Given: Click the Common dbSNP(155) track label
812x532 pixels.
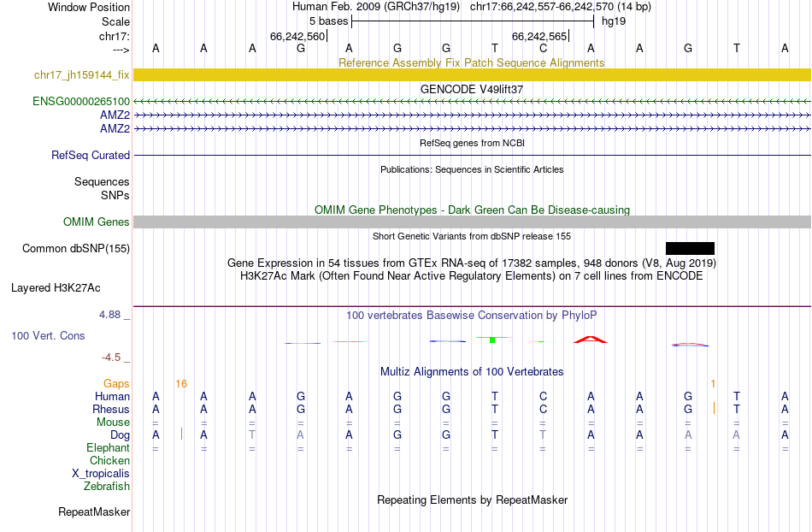Looking at the screenshot, I should pos(76,249).
